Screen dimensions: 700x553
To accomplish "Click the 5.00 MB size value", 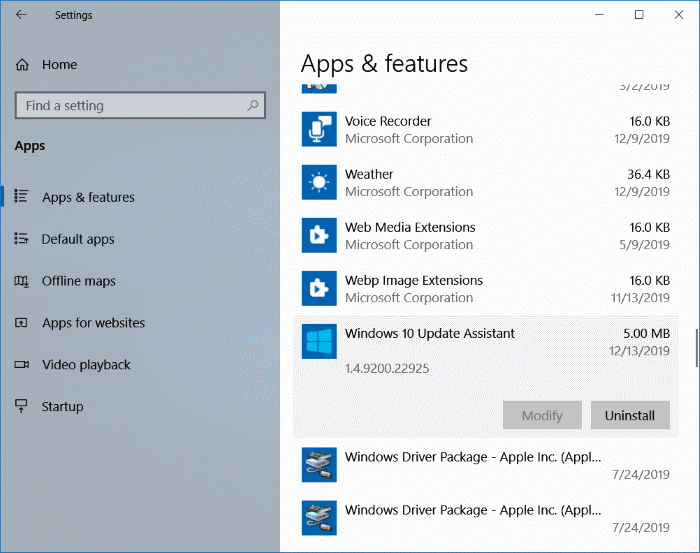I will point(646,333).
